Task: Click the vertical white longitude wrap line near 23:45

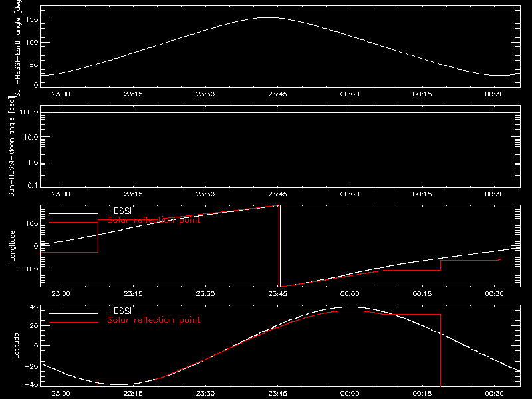Action: click(281, 246)
